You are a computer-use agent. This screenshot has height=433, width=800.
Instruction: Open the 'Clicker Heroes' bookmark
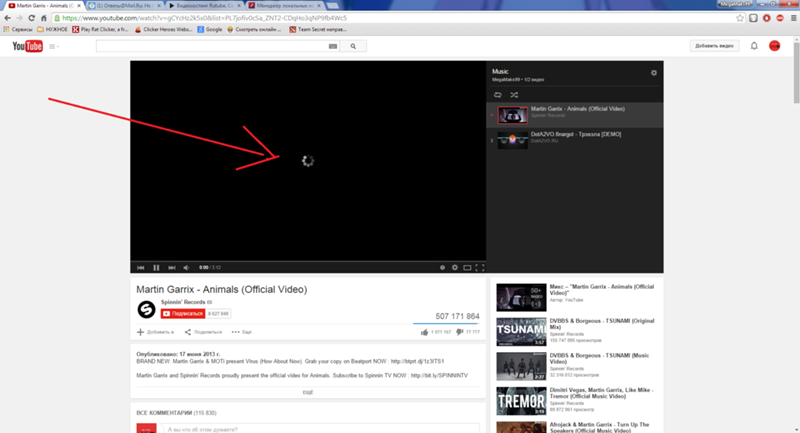(x=164, y=30)
